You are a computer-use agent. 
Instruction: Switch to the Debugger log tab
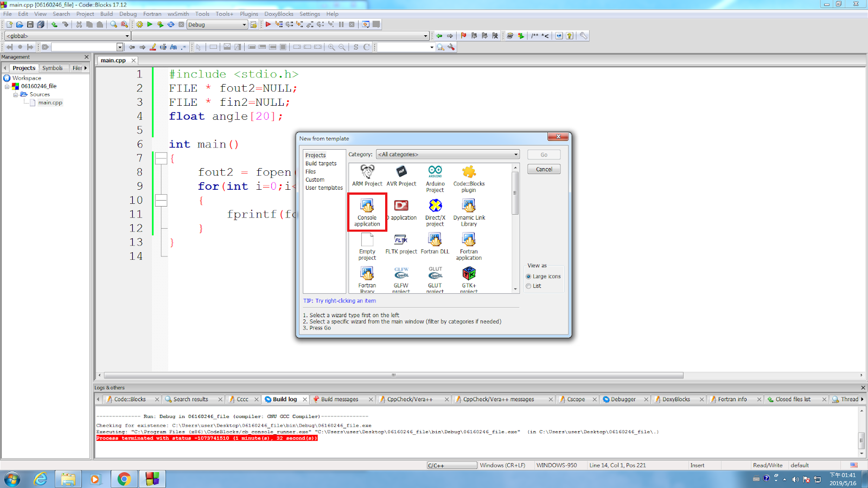[623, 399]
